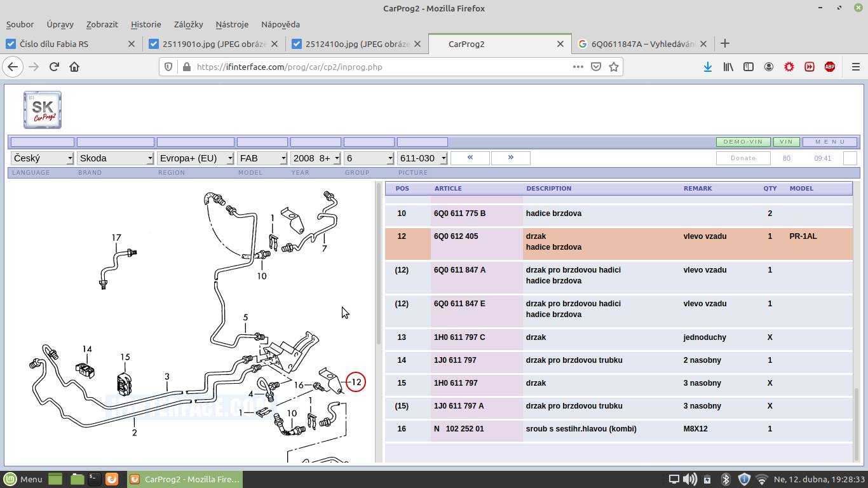Image resolution: width=868 pixels, height=488 pixels.
Task: Show desktop via green taskbar icon
Action: pyautogui.click(x=55, y=479)
